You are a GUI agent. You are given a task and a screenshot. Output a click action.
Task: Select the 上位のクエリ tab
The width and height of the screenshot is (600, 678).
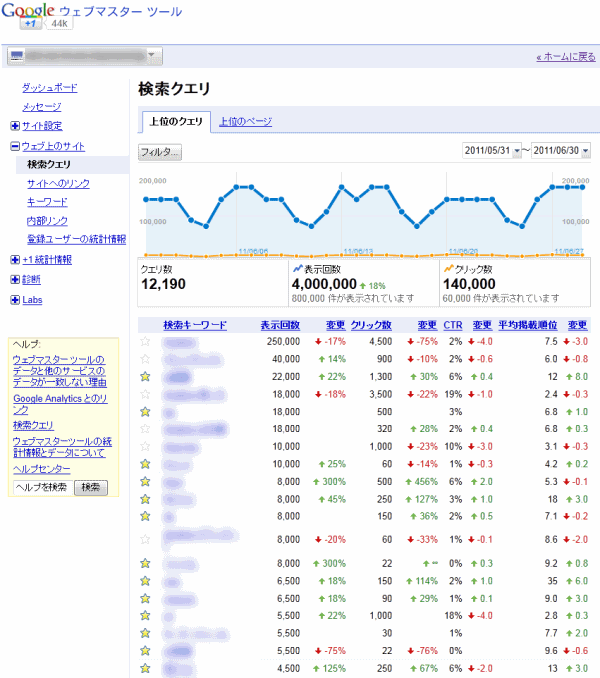click(175, 122)
